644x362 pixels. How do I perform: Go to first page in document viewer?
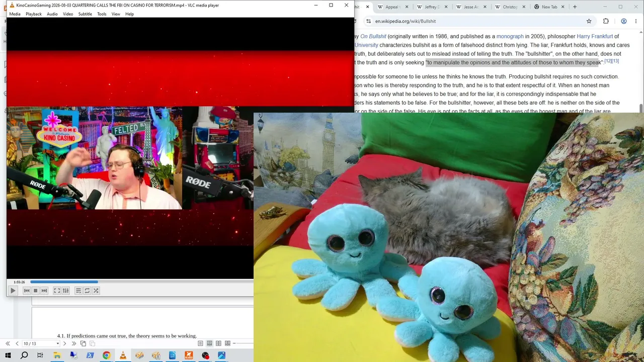[8, 343]
